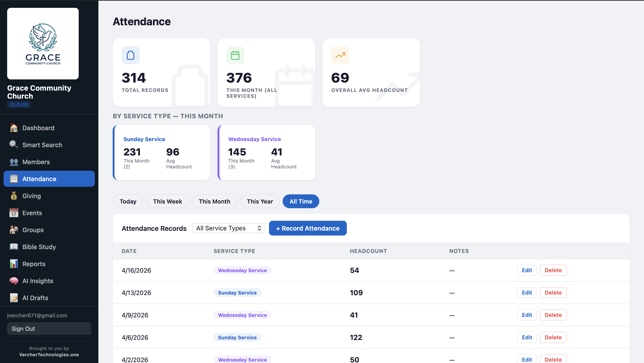
Task: Open the Events calendar icon
Action: 14,213
